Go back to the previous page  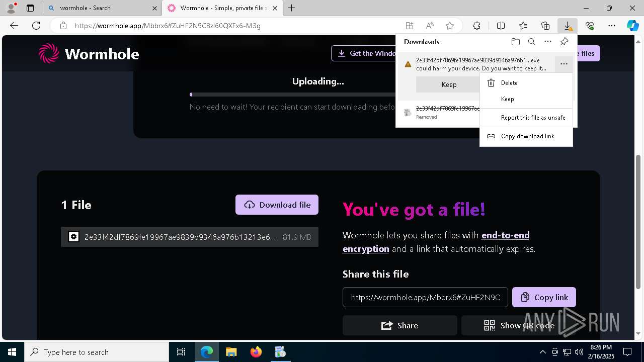(x=14, y=26)
